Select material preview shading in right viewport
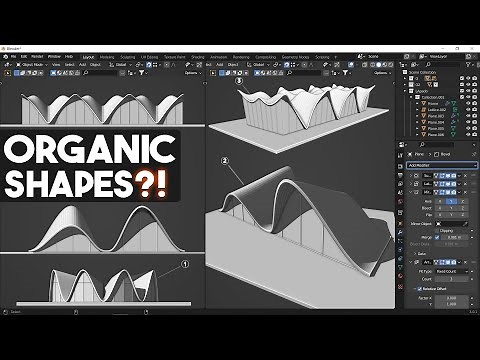Viewport: 480px width, 360px height. coord(385,65)
